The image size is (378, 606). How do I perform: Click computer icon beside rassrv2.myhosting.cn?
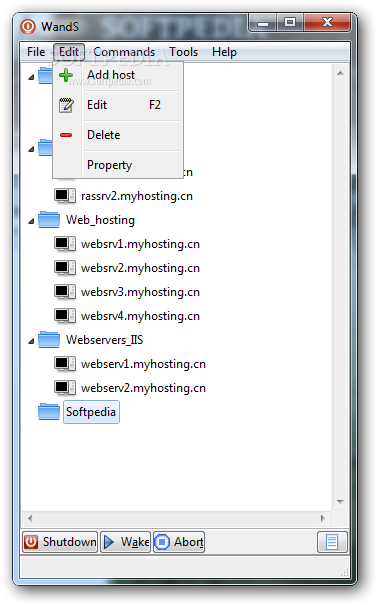[65, 196]
